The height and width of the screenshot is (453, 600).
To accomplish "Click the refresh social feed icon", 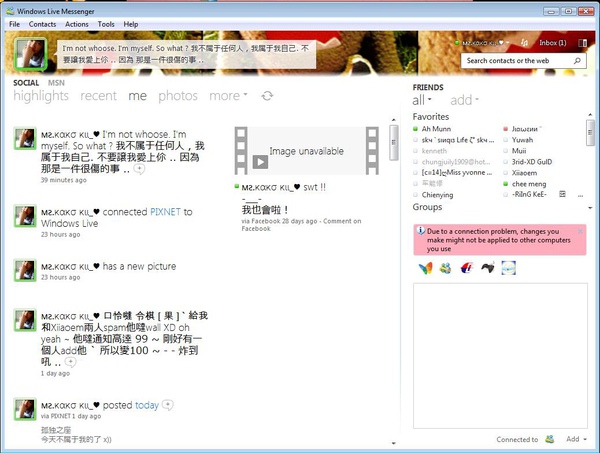I will click(x=267, y=96).
